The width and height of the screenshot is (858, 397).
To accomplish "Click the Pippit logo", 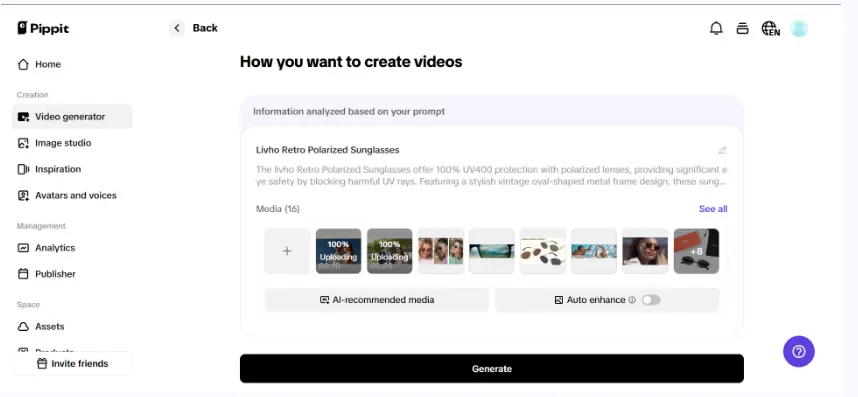I will pyautogui.click(x=43, y=28).
